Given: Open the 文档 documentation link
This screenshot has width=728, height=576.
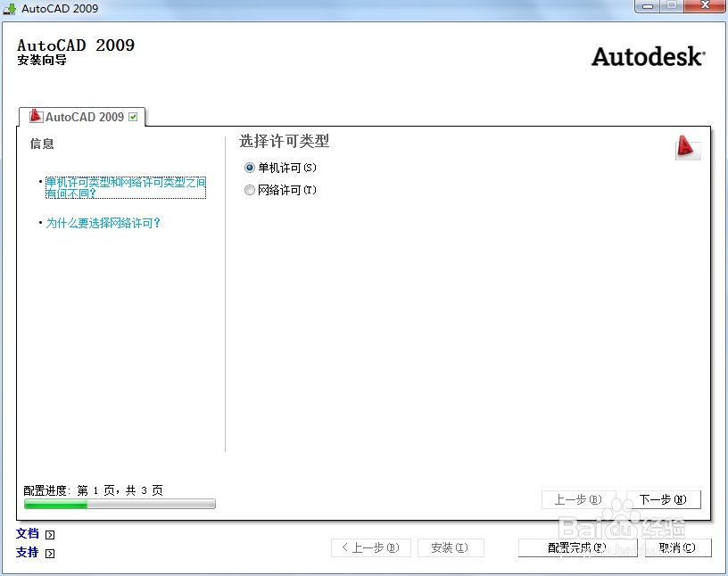Looking at the screenshot, I should pyautogui.click(x=28, y=534).
